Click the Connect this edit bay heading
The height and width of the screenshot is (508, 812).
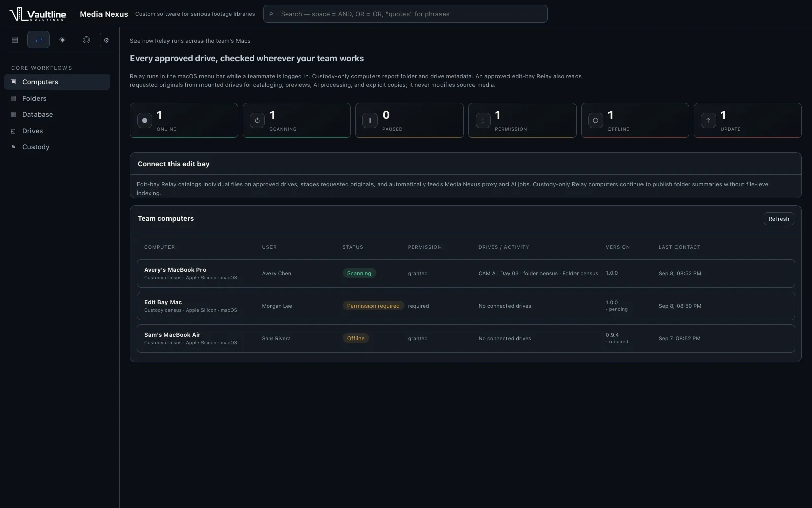pyautogui.click(x=174, y=164)
